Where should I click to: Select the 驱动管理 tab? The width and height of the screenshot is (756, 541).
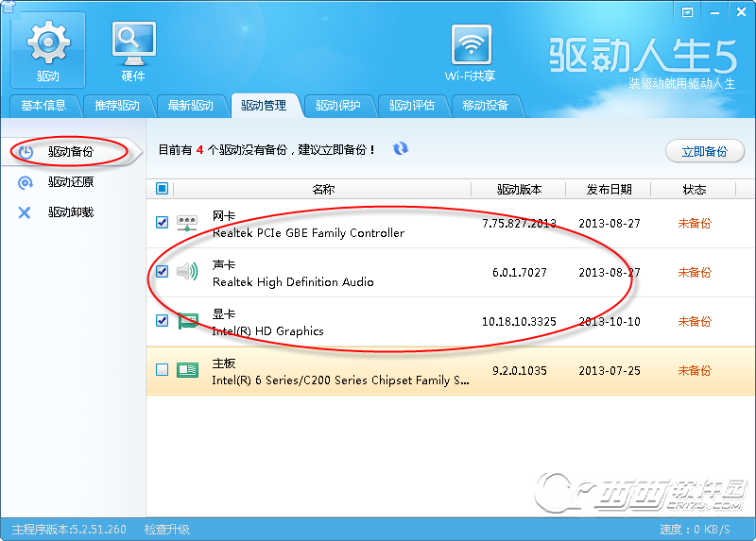tap(264, 106)
